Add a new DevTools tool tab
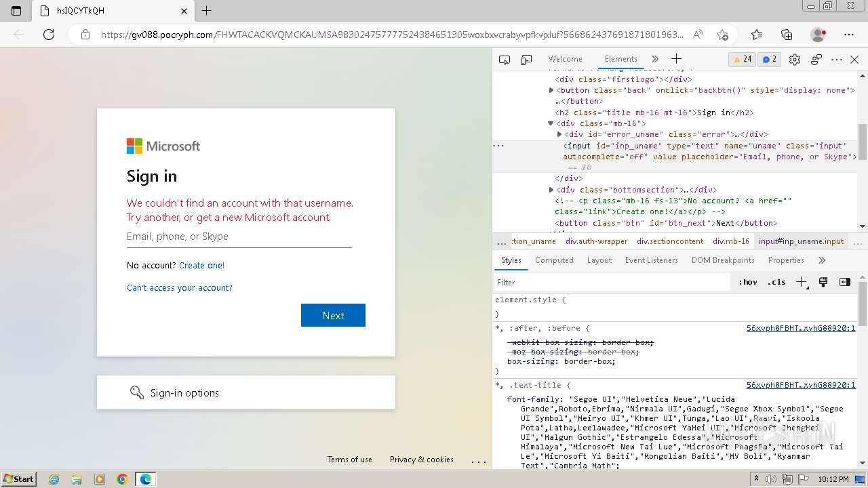The width and height of the screenshot is (868, 488). click(x=676, y=59)
